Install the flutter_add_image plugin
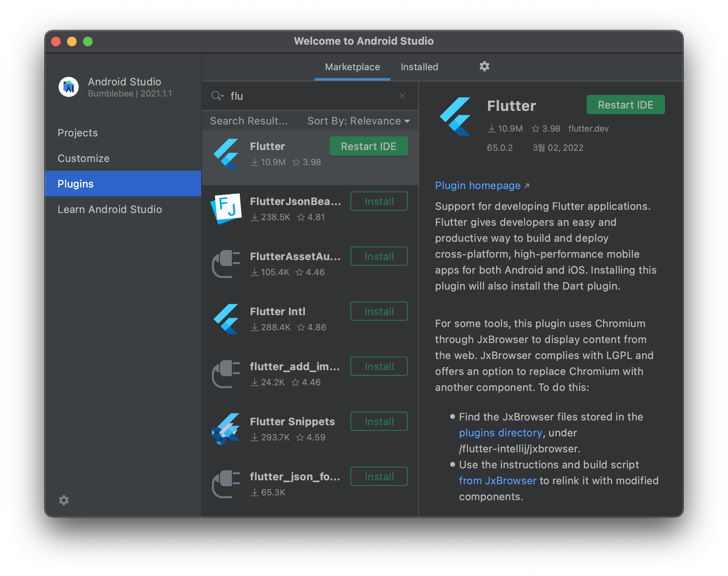This screenshot has height=576, width=728. [x=379, y=367]
